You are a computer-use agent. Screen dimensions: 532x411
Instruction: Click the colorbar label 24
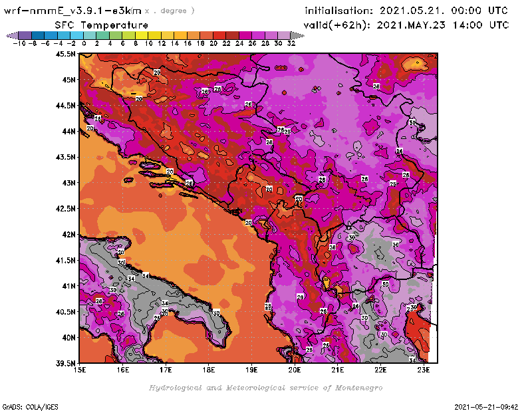tap(239, 43)
